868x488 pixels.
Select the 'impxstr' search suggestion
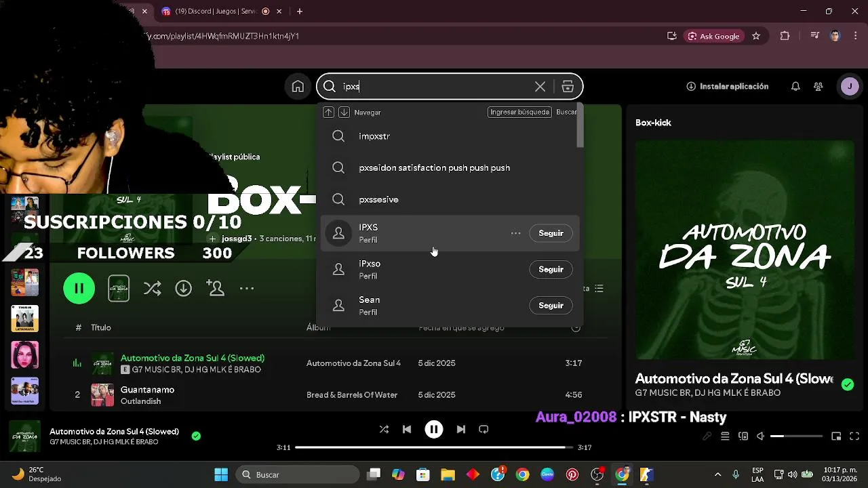click(x=450, y=136)
